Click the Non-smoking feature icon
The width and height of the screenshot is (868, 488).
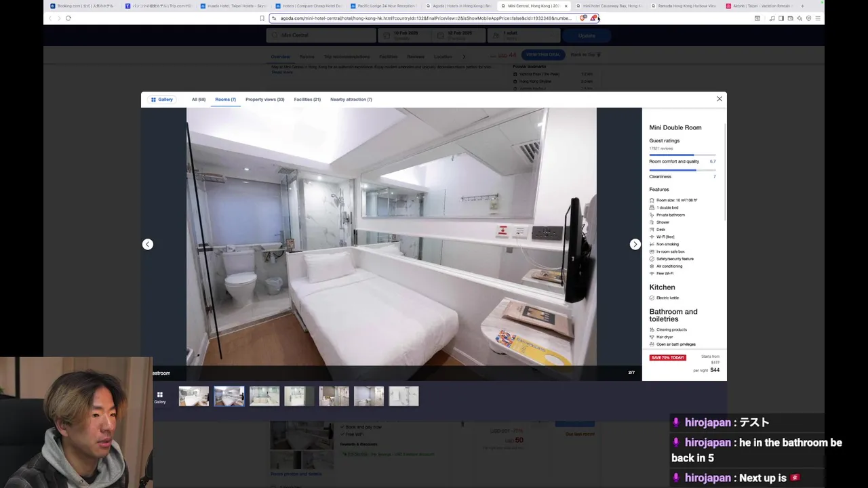(x=652, y=244)
